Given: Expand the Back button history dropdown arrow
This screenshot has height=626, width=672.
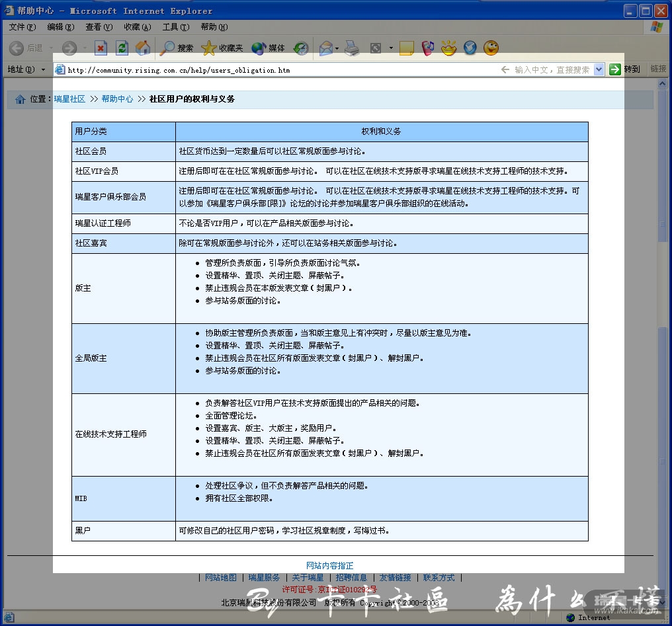Looking at the screenshot, I should point(51,48).
